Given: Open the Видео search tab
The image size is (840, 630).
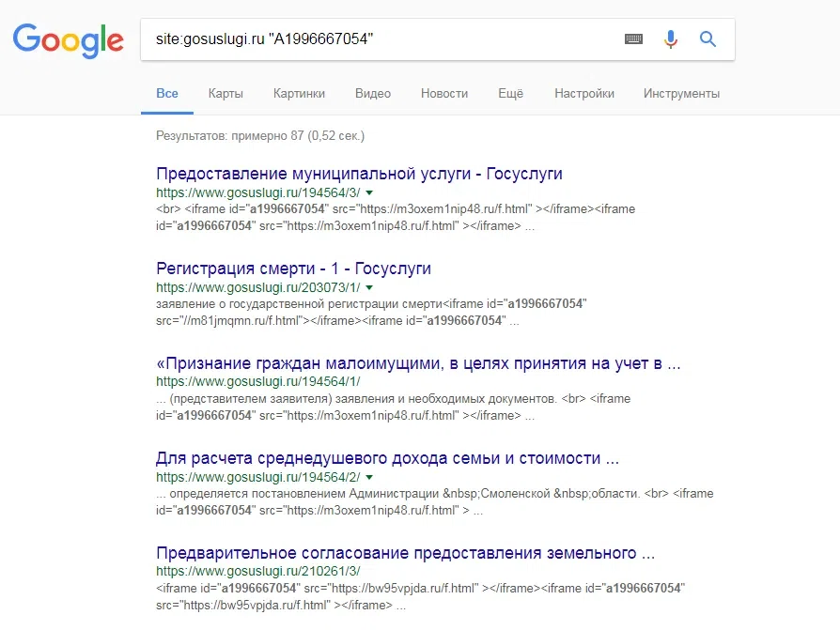Looking at the screenshot, I should pos(373,94).
